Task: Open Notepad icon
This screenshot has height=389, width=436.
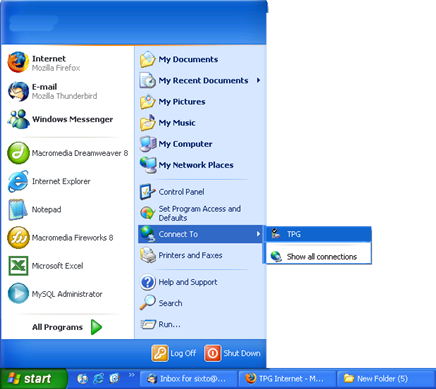Action: tap(18, 210)
